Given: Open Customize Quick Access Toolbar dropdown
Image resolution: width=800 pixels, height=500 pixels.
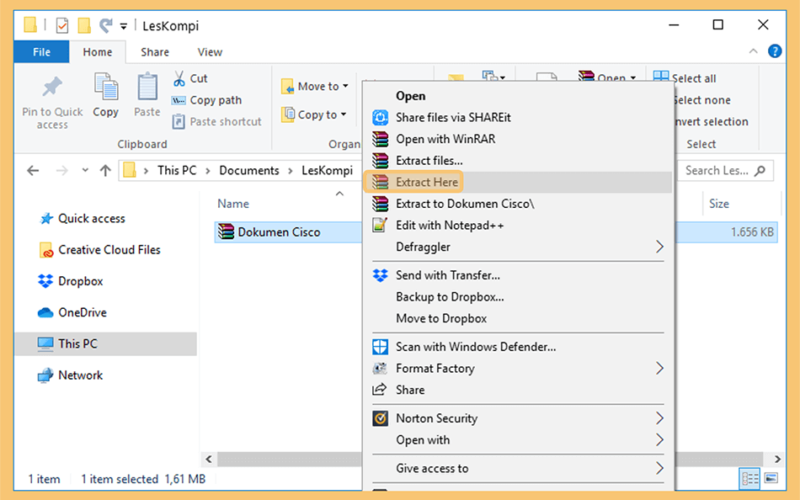Looking at the screenshot, I should (123, 26).
